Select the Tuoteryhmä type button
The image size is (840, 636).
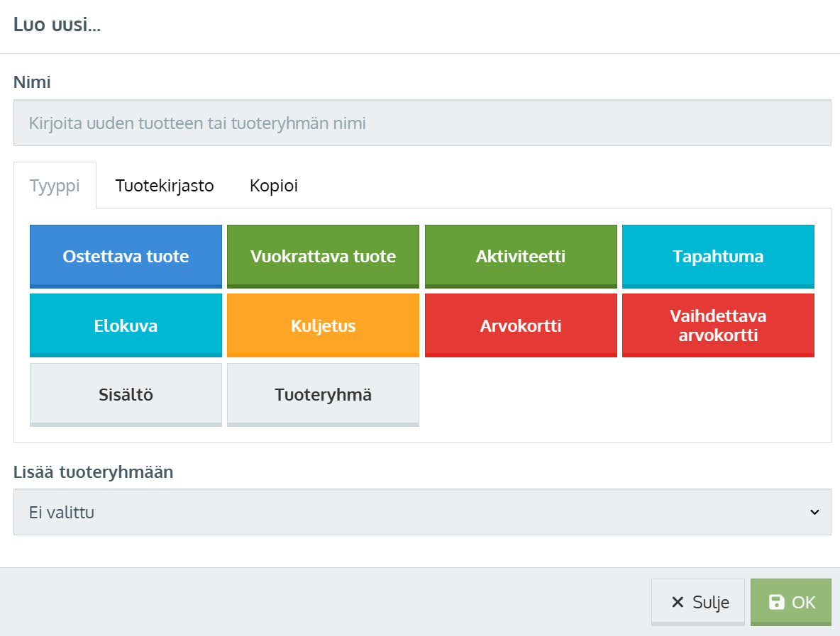coord(323,395)
